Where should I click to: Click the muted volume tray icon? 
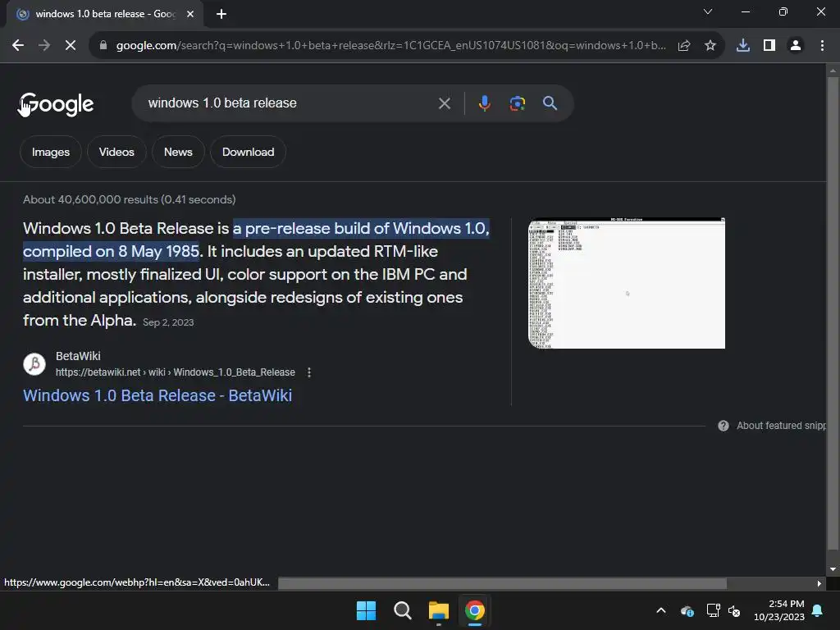tap(734, 610)
